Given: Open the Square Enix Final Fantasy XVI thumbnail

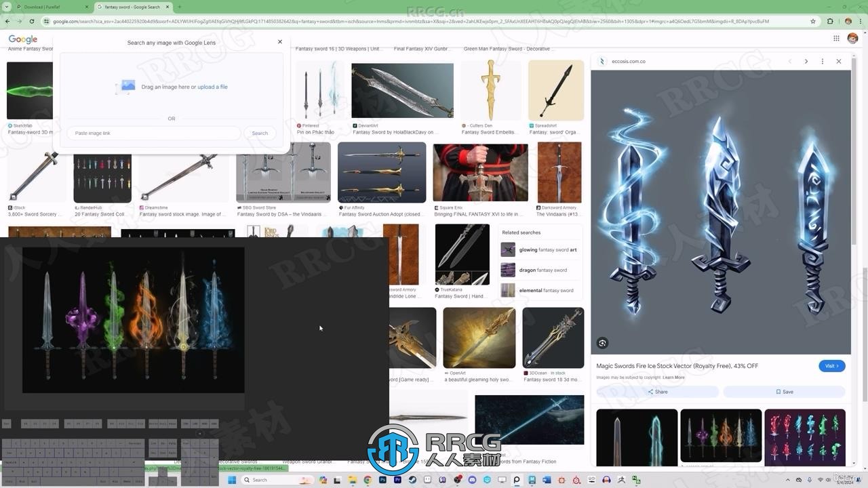Looking at the screenshot, I should coord(480,172).
